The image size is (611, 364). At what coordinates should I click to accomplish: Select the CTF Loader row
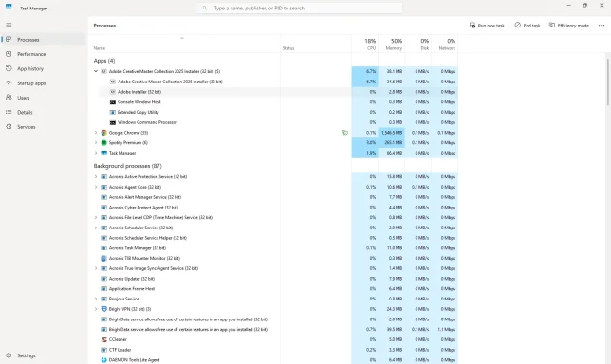click(x=273, y=350)
